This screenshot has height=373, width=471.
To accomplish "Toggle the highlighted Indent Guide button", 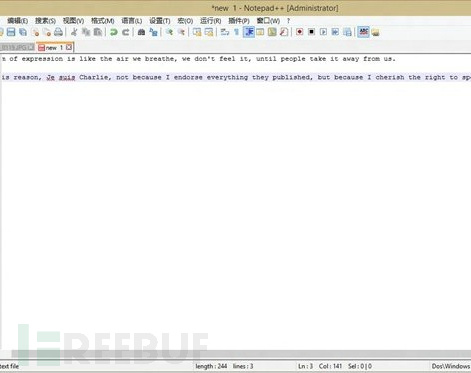I will coord(249,32).
